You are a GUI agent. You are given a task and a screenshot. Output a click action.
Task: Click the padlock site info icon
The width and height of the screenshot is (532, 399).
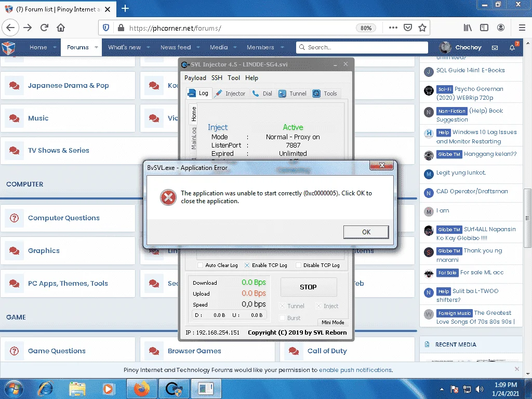point(121,28)
